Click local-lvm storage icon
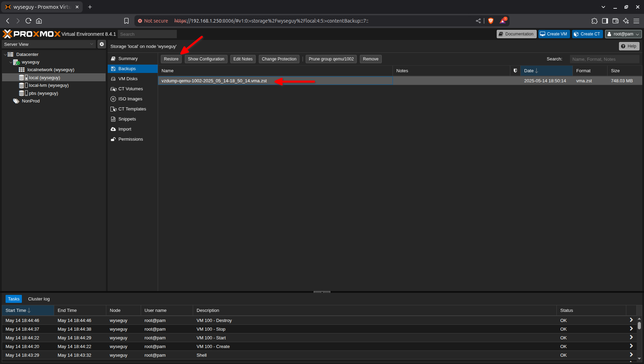The width and height of the screenshot is (644, 364). tap(23, 85)
